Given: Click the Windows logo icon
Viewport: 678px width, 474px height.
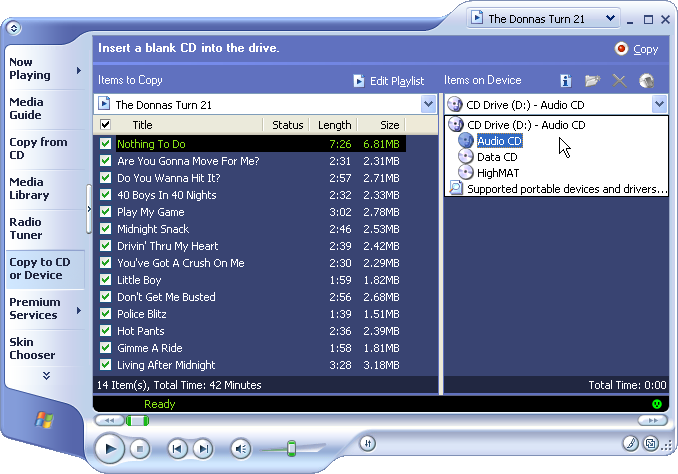Looking at the screenshot, I should click(44, 420).
